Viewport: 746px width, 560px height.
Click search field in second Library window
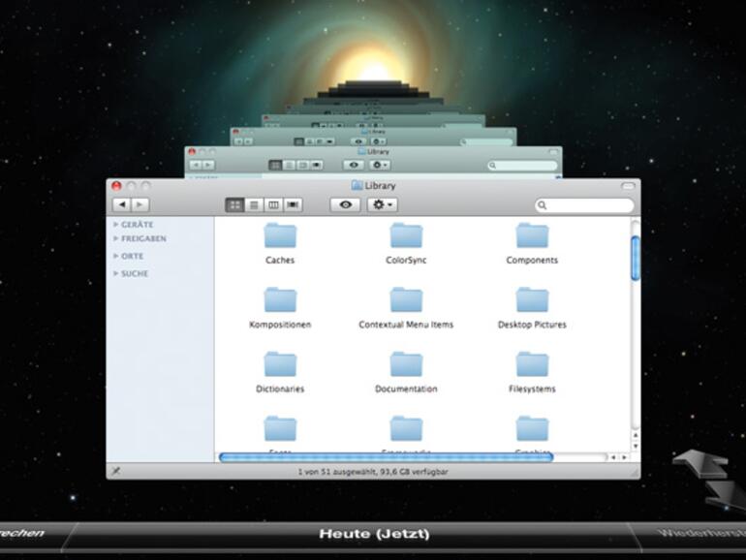point(522,165)
